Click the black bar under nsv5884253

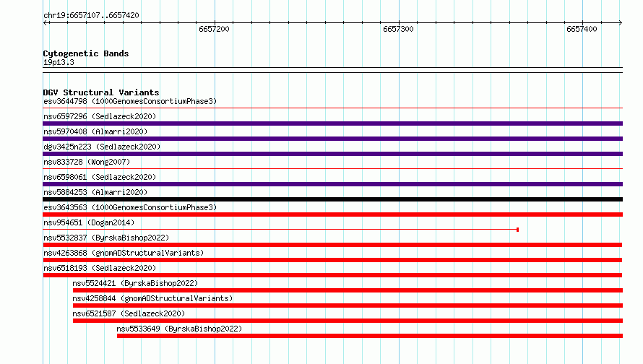coord(332,199)
